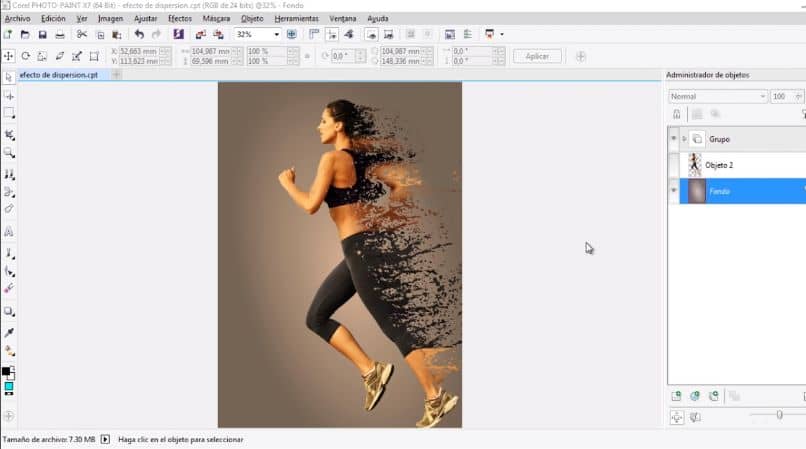
Task: Click the full-screen preview icon beside zoom
Action: [x=291, y=34]
